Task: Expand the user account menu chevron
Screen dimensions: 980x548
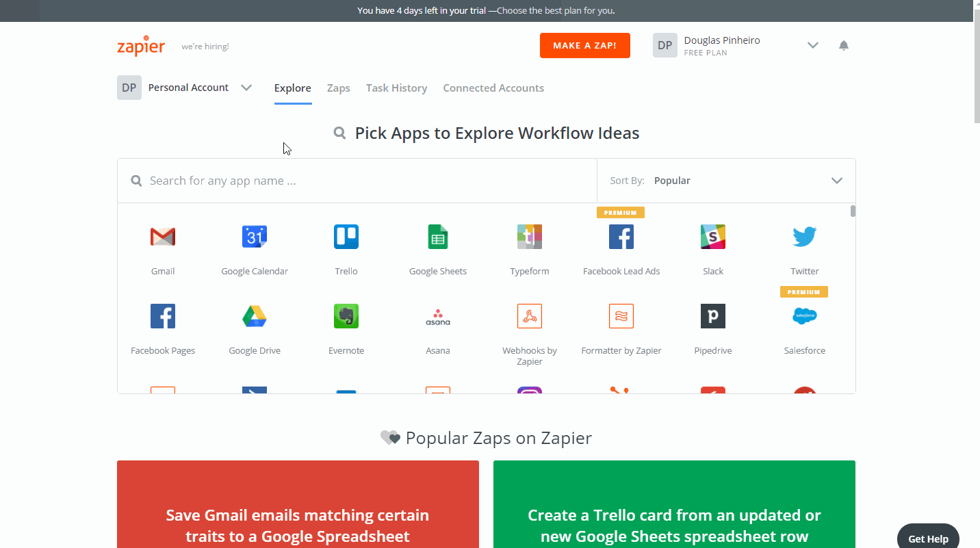Action: pos(813,46)
